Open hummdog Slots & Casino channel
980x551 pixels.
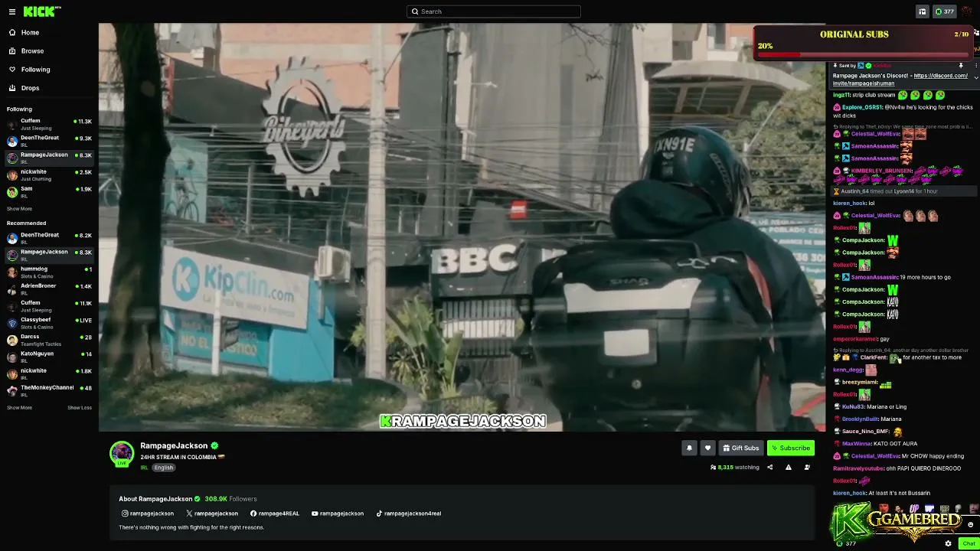tap(49, 272)
